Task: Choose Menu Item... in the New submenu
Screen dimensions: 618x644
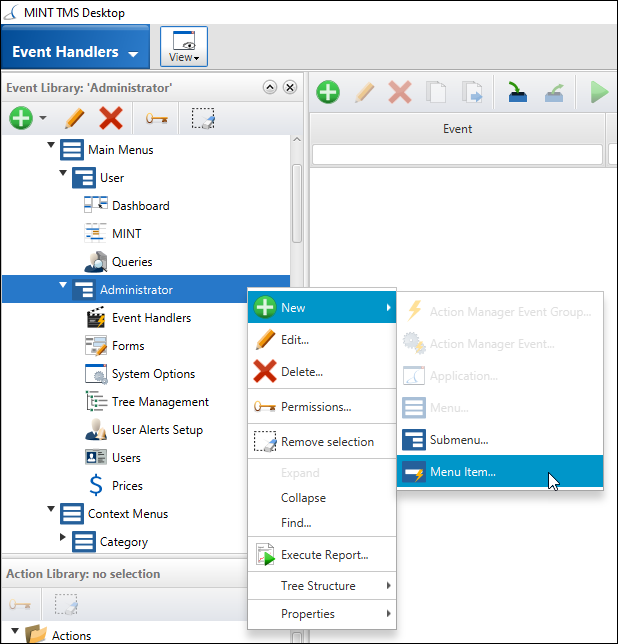Action: coord(500,472)
